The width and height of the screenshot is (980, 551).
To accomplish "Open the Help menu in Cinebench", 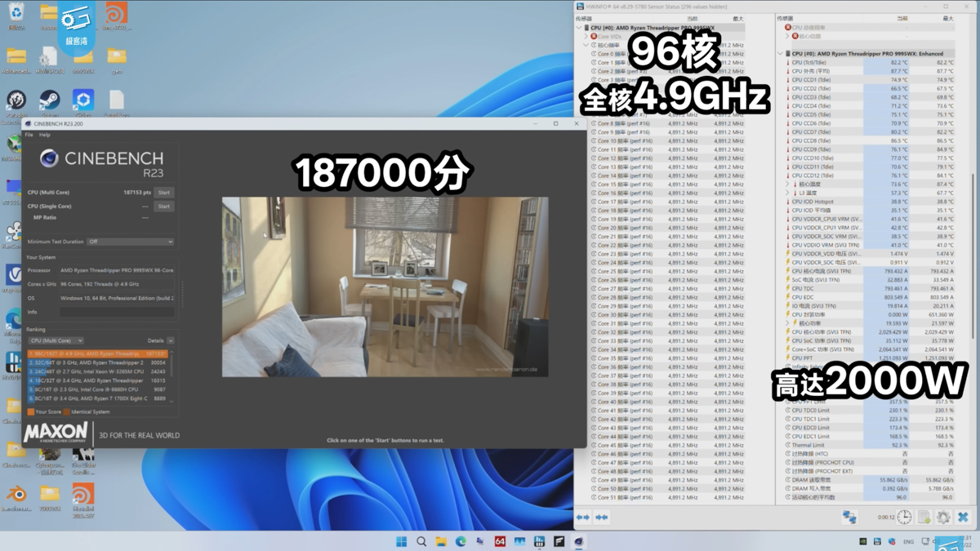I will tap(45, 135).
